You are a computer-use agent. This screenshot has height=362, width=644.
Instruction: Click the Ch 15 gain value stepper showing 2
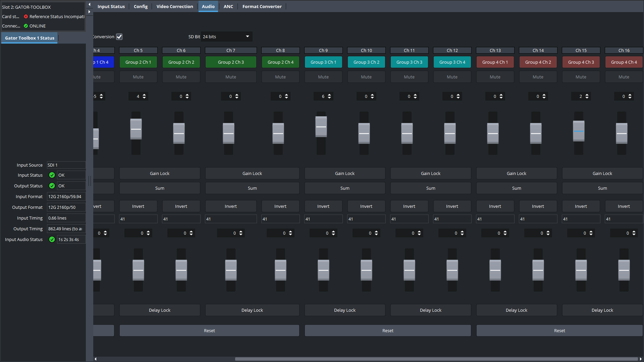[581, 96]
